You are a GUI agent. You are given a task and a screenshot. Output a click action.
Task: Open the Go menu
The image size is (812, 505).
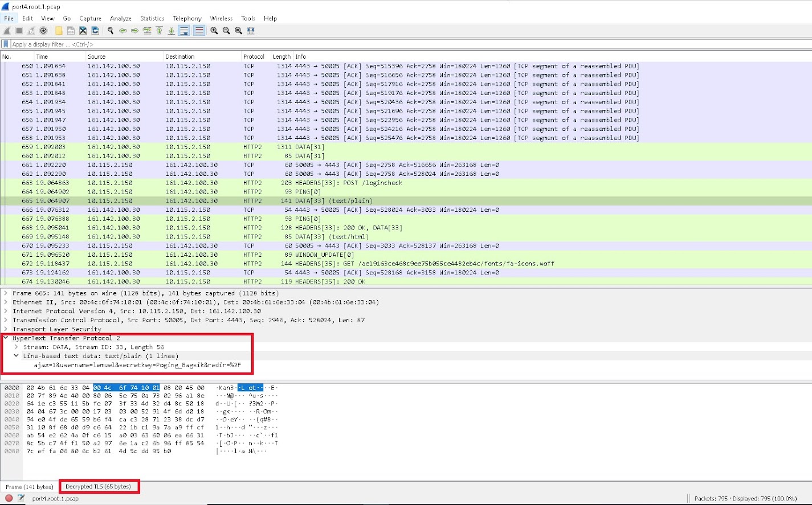pos(67,18)
